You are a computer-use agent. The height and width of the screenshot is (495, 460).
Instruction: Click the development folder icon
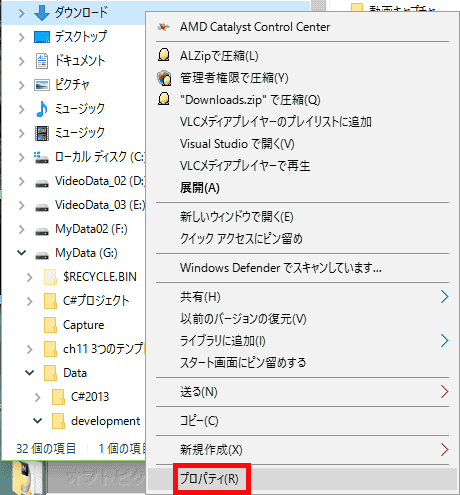(x=58, y=421)
